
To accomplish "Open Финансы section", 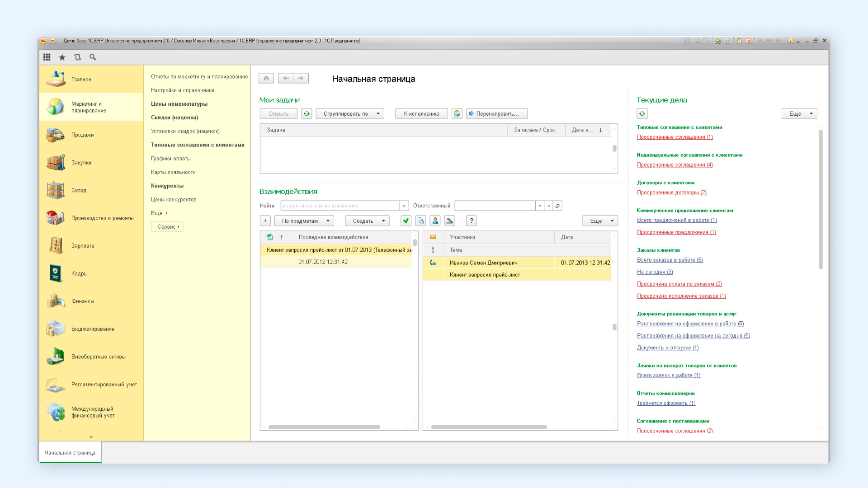I will coord(91,301).
